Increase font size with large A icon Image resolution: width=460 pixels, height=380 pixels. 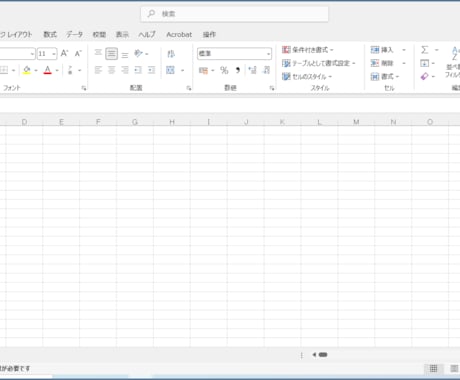pyautogui.click(x=64, y=53)
